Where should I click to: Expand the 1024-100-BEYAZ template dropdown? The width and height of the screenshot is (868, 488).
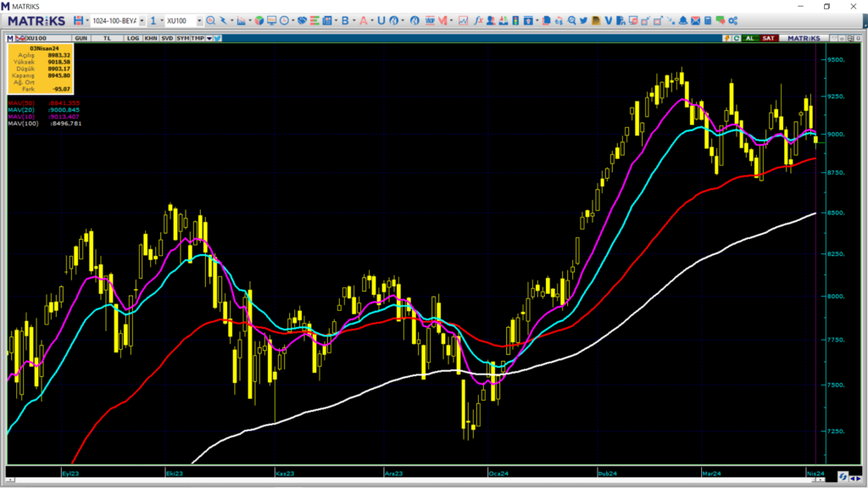[142, 20]
